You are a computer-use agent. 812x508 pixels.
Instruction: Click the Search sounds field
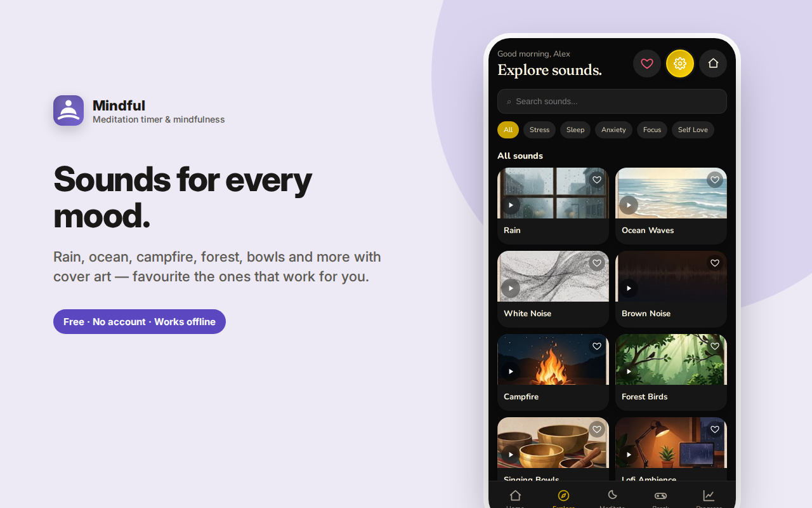(612, 101)
